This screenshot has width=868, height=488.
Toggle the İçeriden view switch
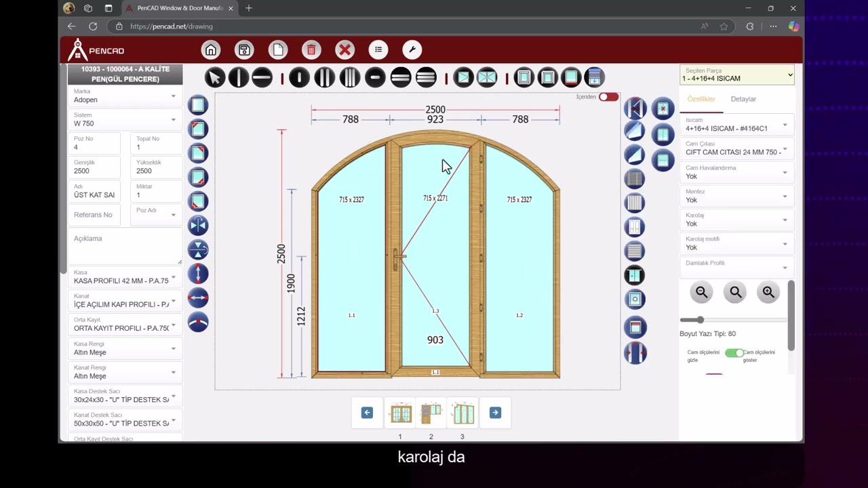608,97
